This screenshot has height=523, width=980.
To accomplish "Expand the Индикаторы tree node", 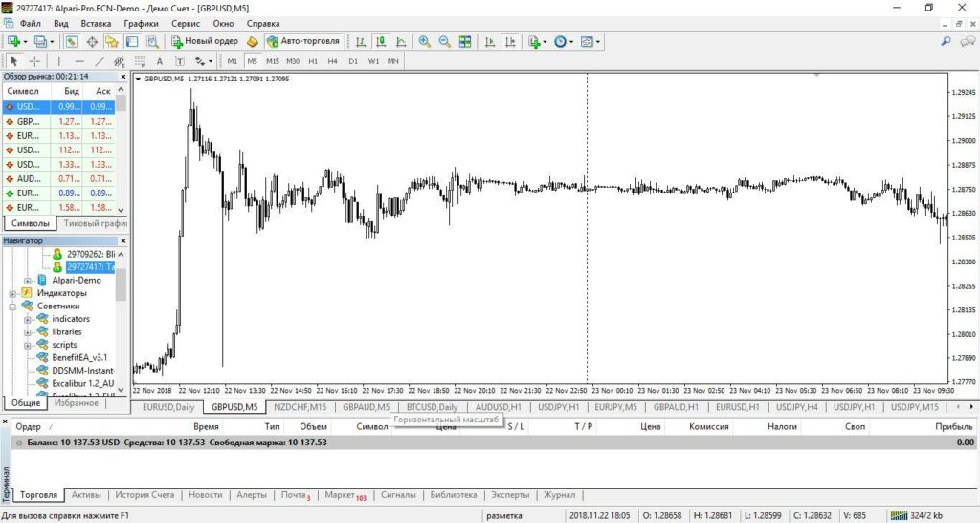I will point(14,293).
